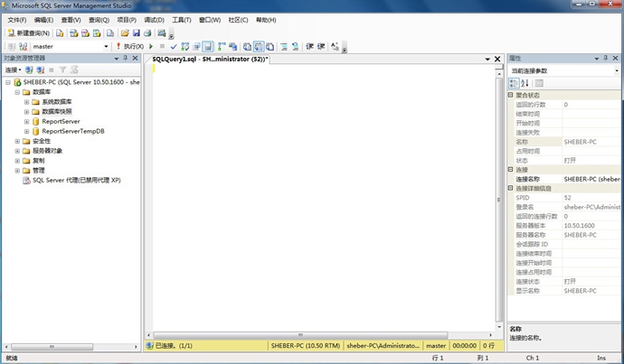624x364 pixels.
Task: Select SQL Server 代理 tree item
Action: (x=76, y=181)
